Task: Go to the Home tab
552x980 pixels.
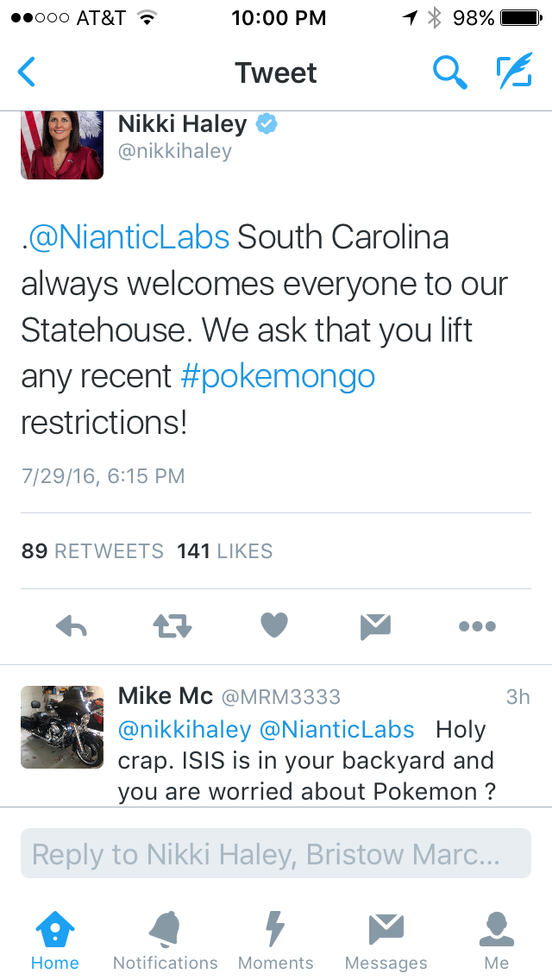Action: 55,940
